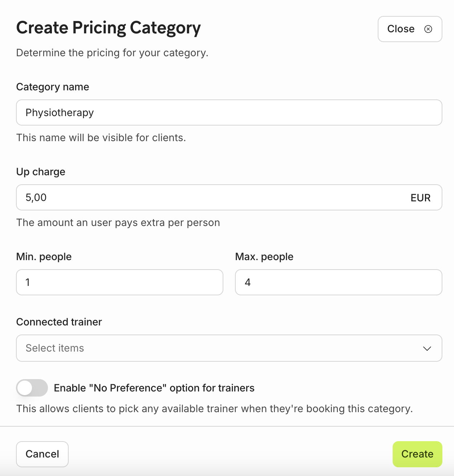
Task: Click the "Connected trainer" field label
Action: click(x=59, y=322)
